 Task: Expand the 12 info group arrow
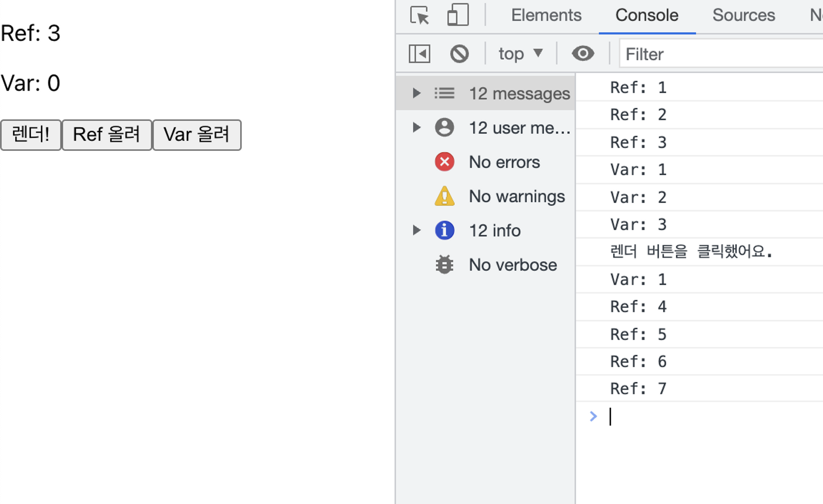coord(416,231)
